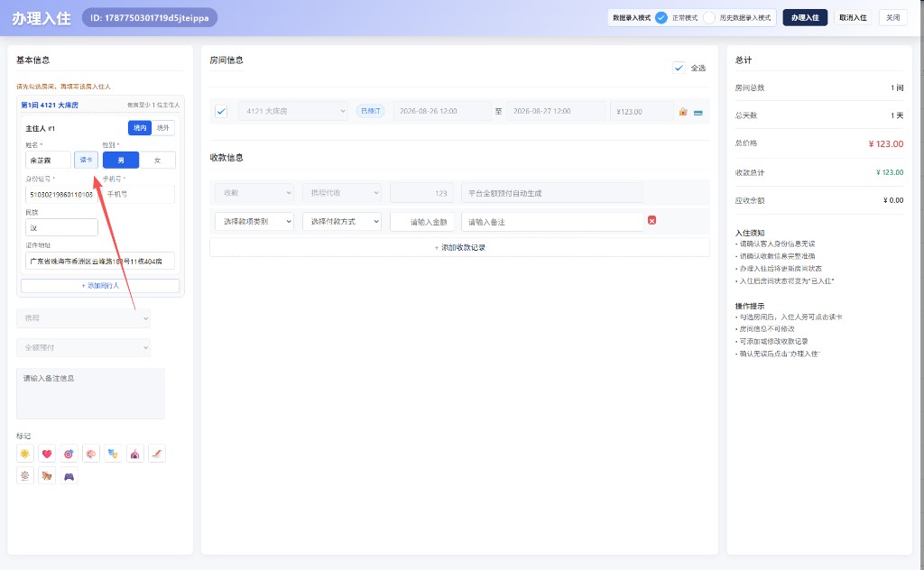Choose 女 for gender
The width and height of the screenshot is (924, 570).
[157, 161]
